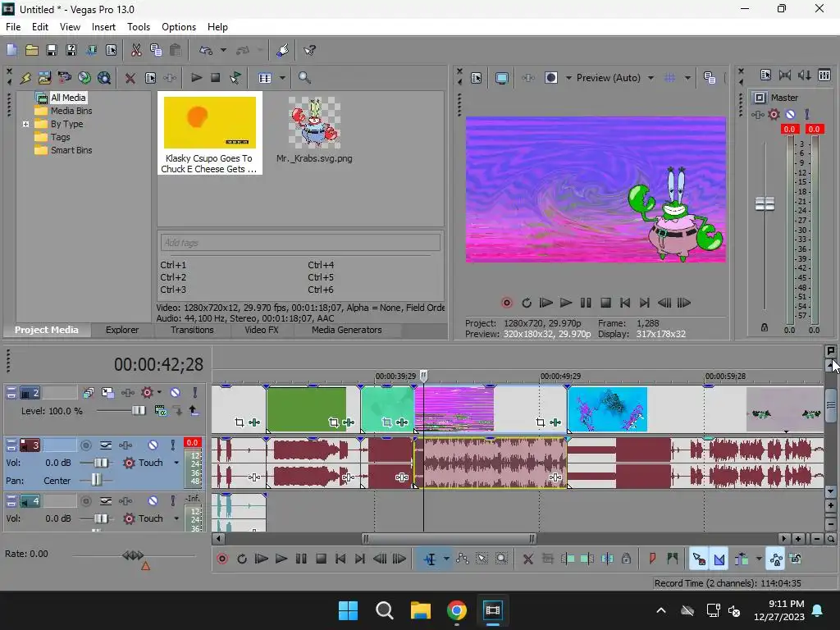Open the edit tool selector dropdown arrow
The width and height of the screenshot is (840, 630).
(x=446, y=559)
